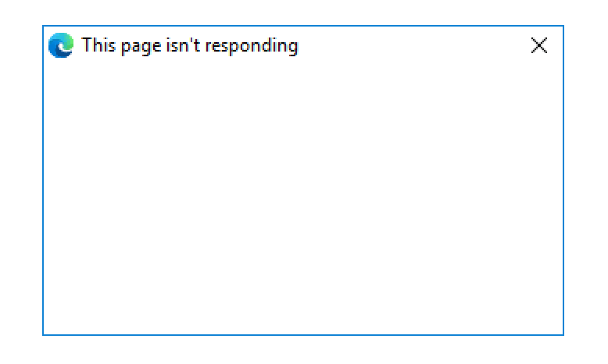This screenshot has width=608, height=364.
Task: Click the "This page isn't responding" title
Action: tap(190, 46)
